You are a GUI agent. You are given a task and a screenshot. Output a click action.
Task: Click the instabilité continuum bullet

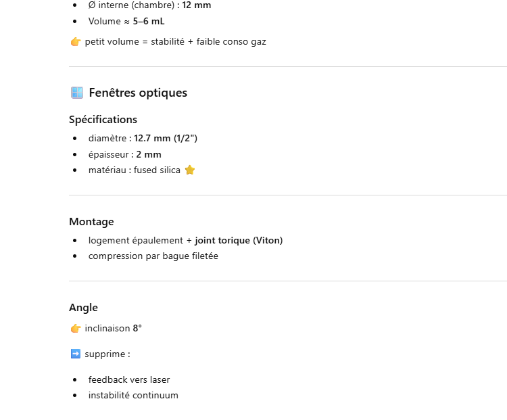click(x=133, y=396)
